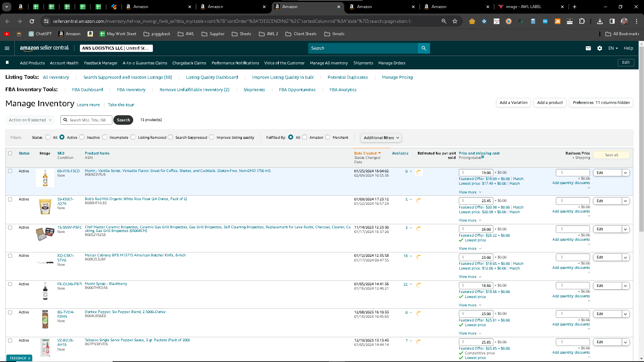The width and height of the screenshot is (644, 362).
Task: Click the browser zoom magnifier icon
Action: (x=444, y=21)
